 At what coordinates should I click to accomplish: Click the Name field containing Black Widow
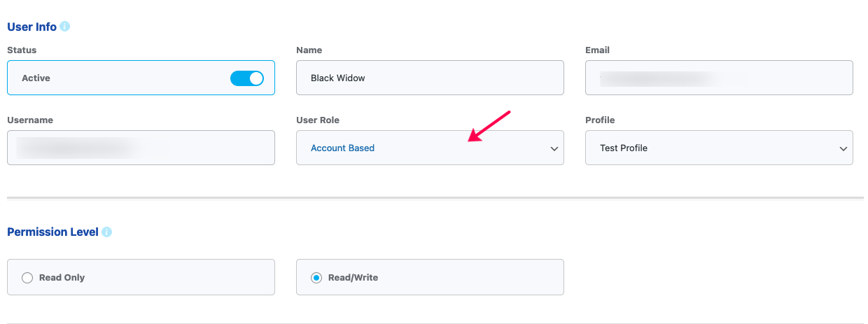point(430,78)
